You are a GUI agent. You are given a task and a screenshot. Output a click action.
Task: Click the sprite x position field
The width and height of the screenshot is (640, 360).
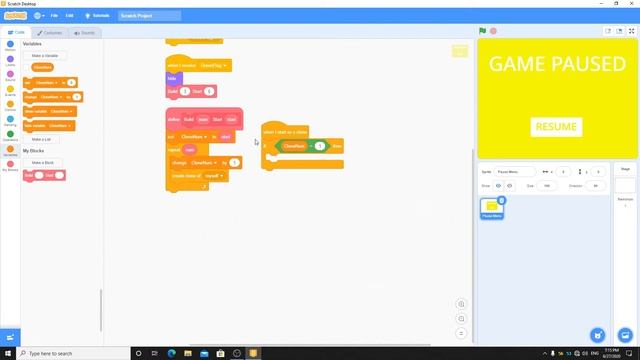click(x=563, y=172)
